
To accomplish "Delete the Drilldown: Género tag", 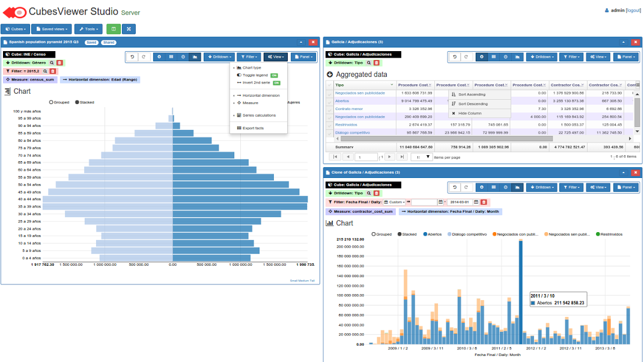I will tap(59, 63).
